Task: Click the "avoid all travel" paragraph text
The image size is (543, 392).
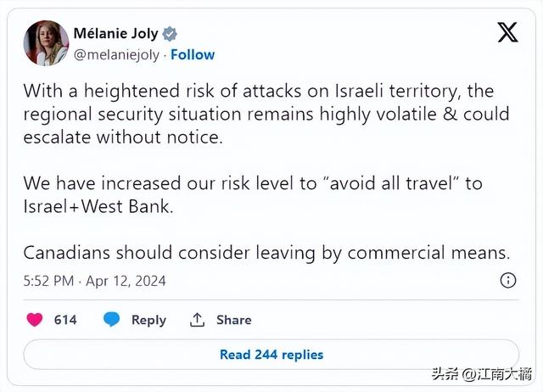Action: pos(253,194)
